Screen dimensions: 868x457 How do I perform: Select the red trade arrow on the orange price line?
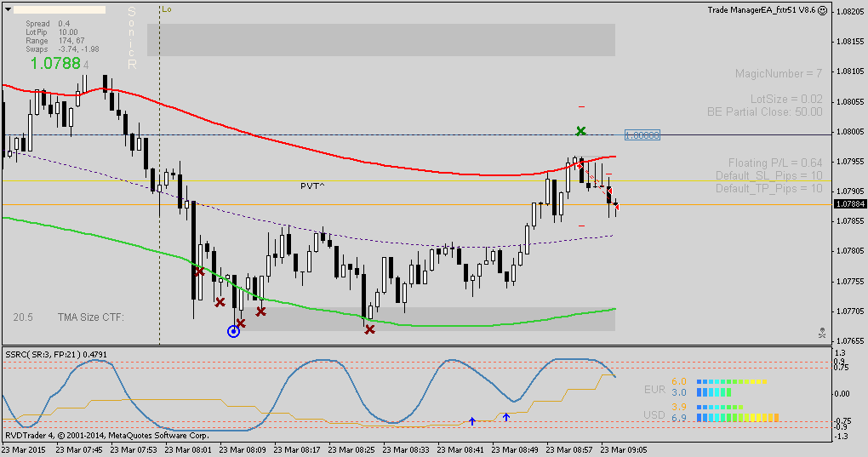coord(616,206)
